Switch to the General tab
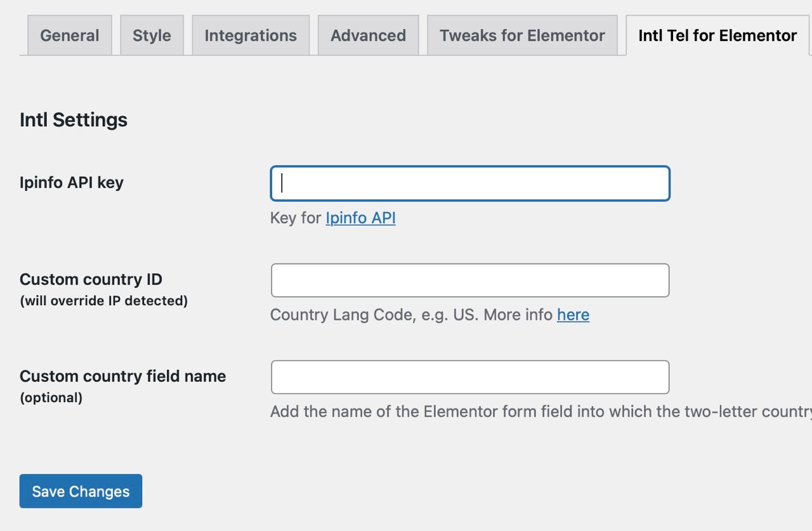The height and width of the screenshot is (531, 812). point(70,36)
